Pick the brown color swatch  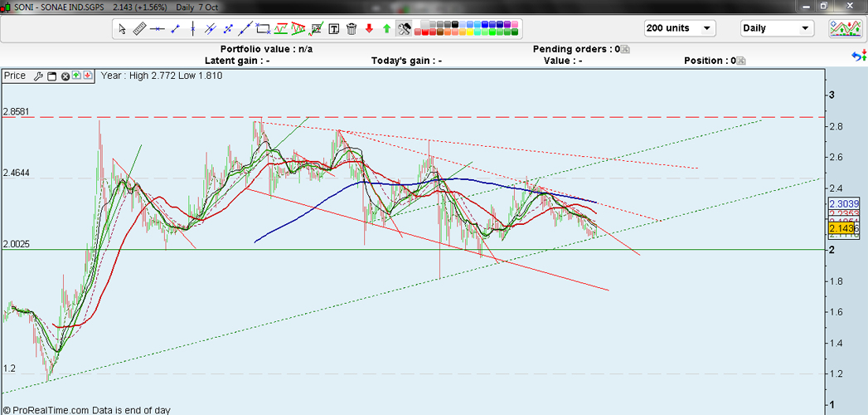[439, 32]
